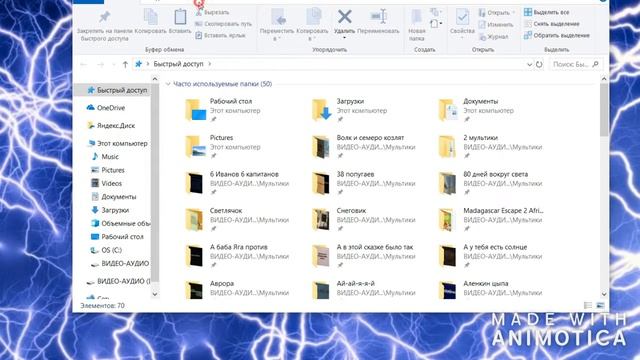Image resolution: width=640 pixels, height=360 pixels.
Task: Click the back navigation arrow
Action: 84,64
